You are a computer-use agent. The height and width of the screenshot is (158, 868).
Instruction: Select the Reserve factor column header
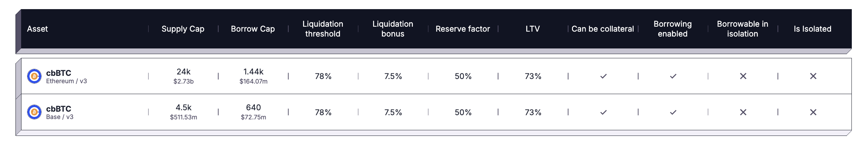[x=463, y=29]
